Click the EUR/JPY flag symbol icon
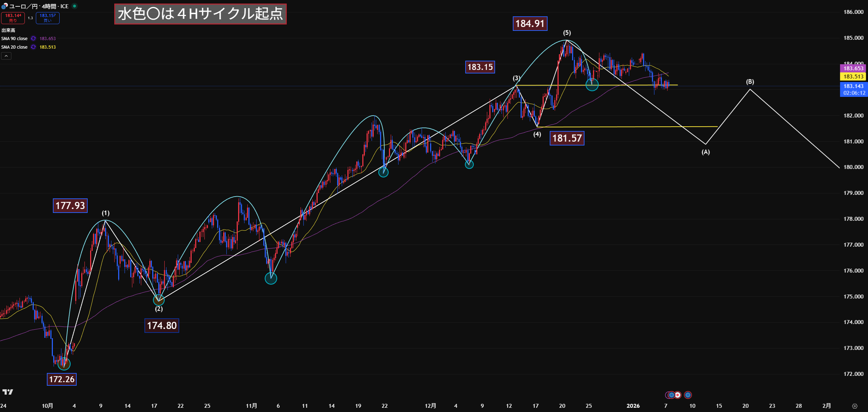This screenshot has width=868, height=412. click(x=4, y=6)
